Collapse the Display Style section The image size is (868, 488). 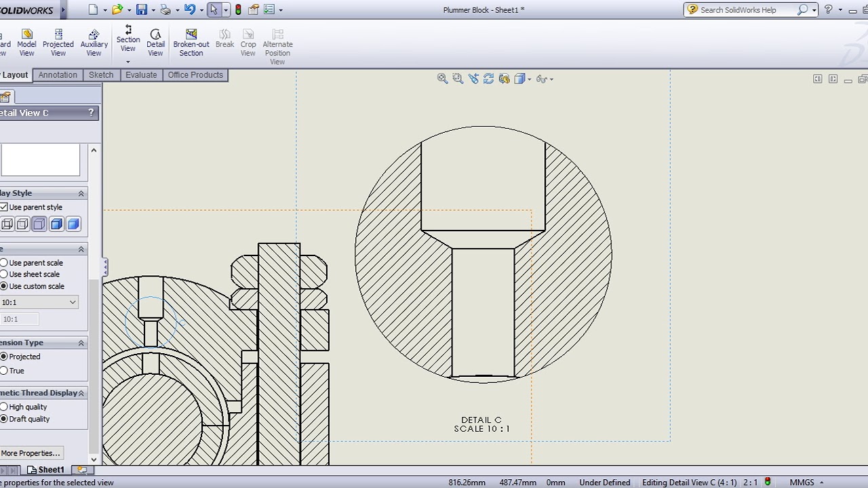(81, 193)
